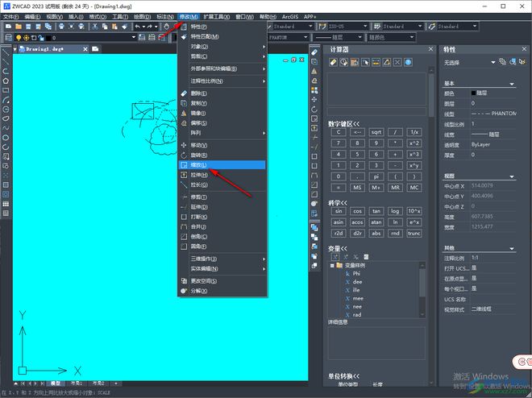Collapse the 科学<< section
Image resolution: width=532 pixels, height=398 pixels.
[337, 203]
